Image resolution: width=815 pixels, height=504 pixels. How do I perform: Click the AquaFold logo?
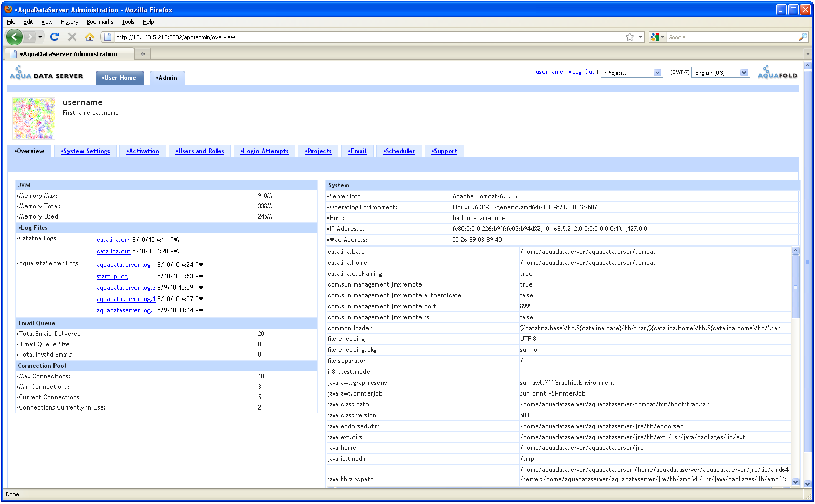[777, 72]
